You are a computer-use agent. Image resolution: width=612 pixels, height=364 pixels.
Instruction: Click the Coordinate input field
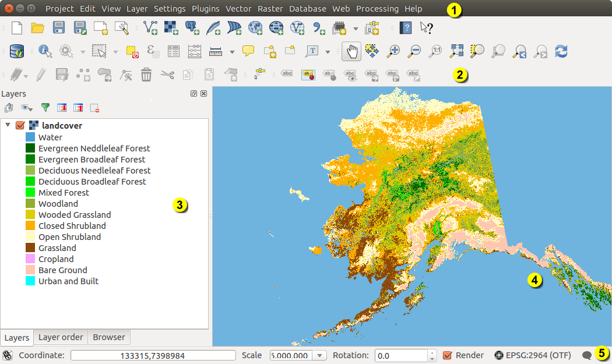[153, 355]
